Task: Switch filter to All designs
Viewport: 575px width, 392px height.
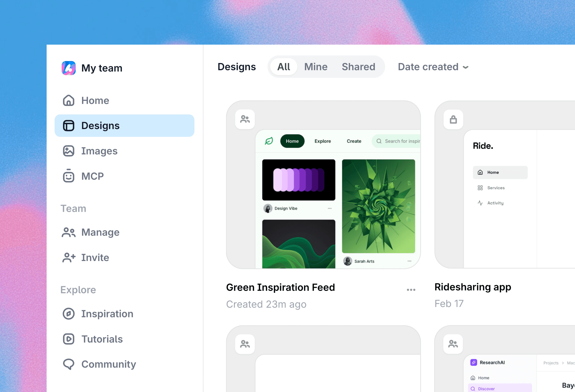Action: (x=284, y=67)
